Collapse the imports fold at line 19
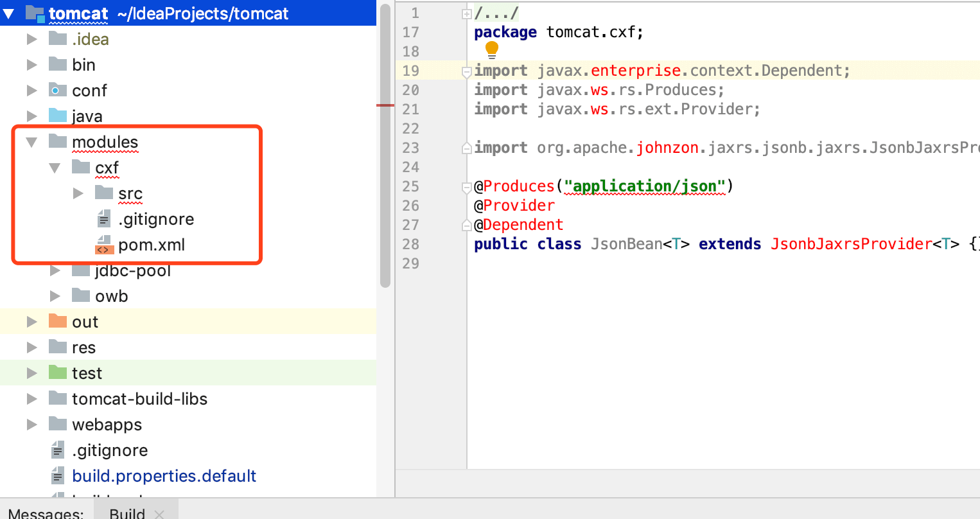This screenshot has height=519, width=980. tap(467, 72)
